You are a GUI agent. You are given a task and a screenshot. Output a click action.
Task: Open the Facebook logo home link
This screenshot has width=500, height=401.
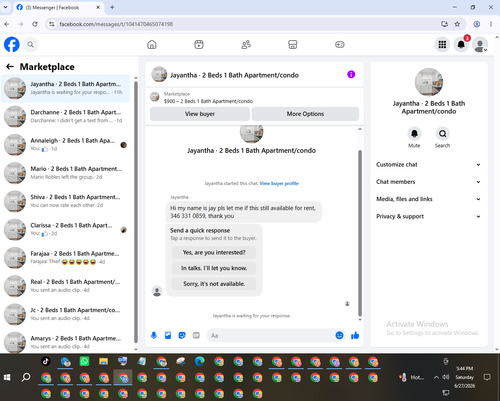click(x=12, y=44)
